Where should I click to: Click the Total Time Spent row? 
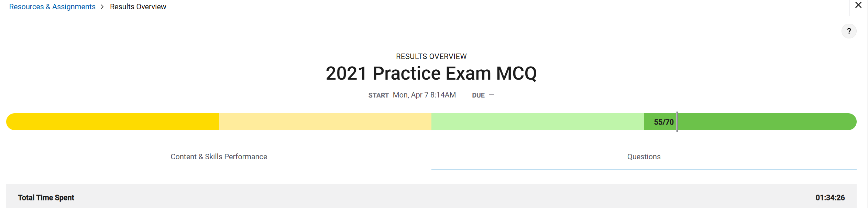[46, 198]
